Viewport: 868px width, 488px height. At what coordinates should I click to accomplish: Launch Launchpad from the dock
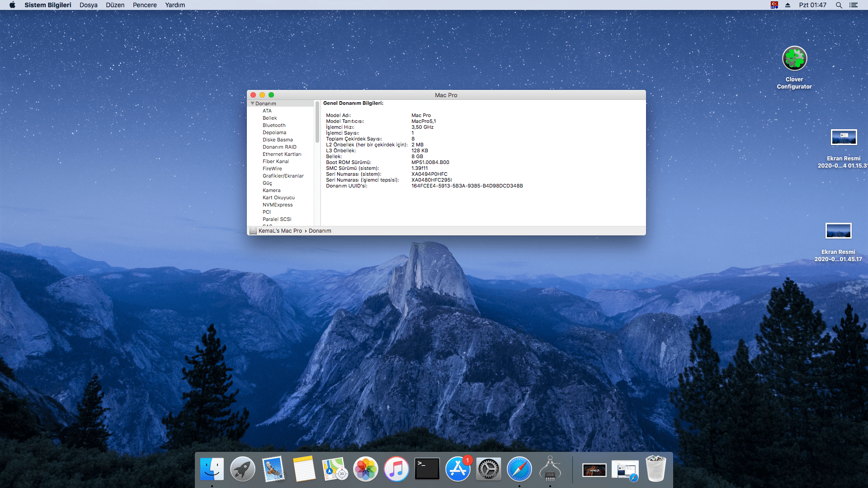242,469
